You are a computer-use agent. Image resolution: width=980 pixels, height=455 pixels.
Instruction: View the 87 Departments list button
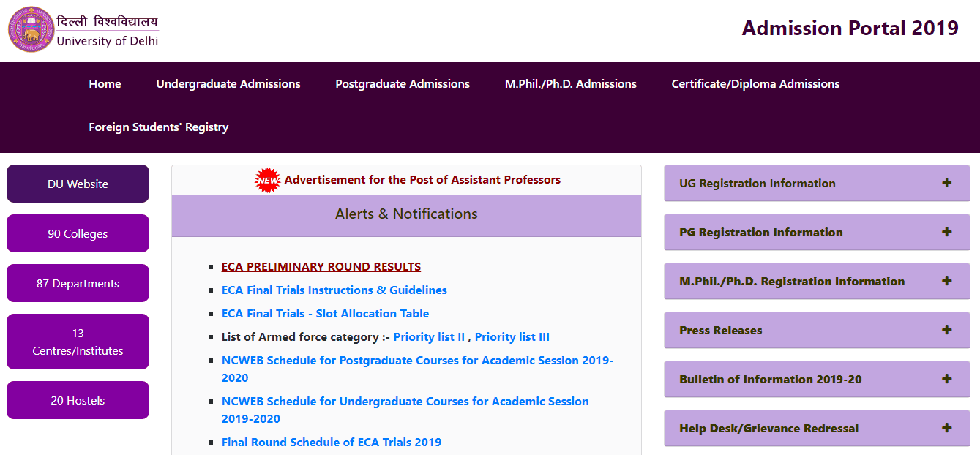[x=78, y=284]
